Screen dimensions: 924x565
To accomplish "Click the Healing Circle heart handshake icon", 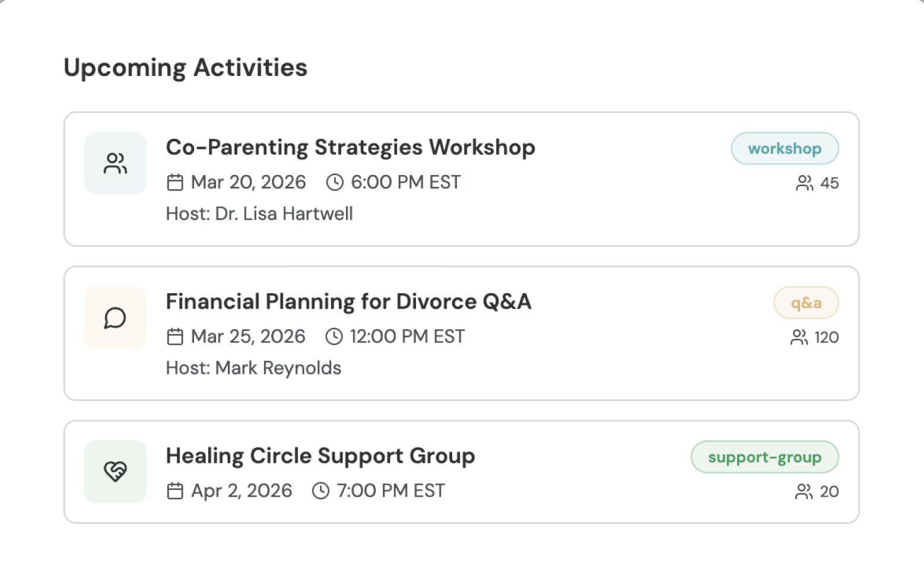I will 115,472.
